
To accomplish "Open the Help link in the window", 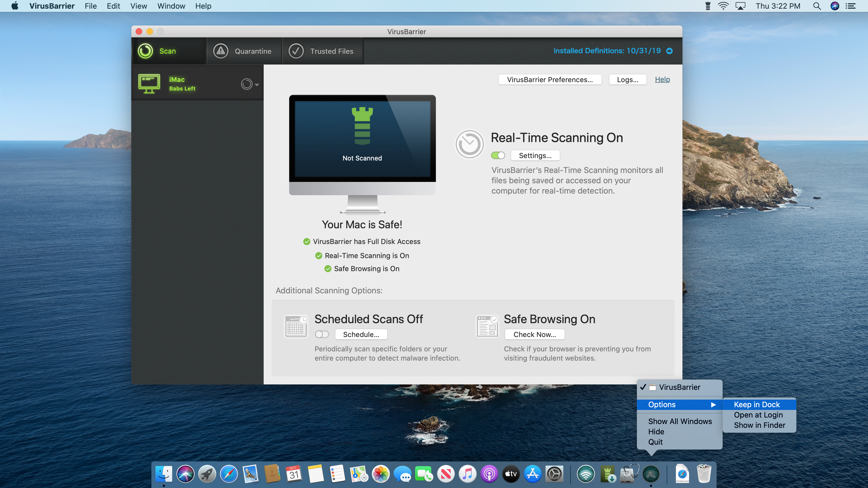I will point(662,79).
